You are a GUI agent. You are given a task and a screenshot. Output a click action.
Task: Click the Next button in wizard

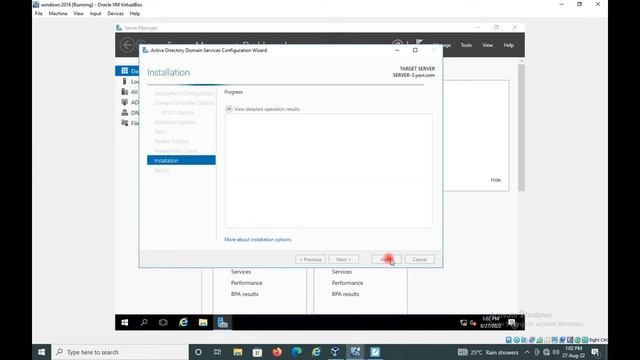344,260
